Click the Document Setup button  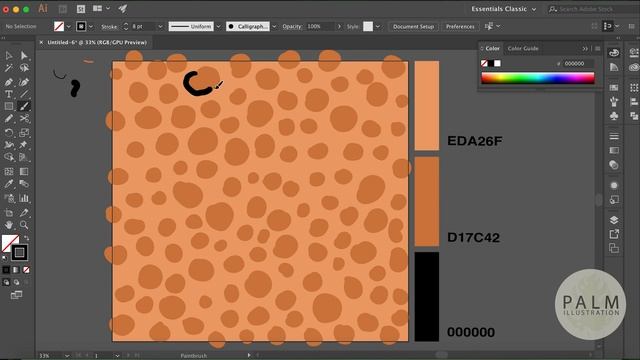pyautogui.click(x=413, y=27)
